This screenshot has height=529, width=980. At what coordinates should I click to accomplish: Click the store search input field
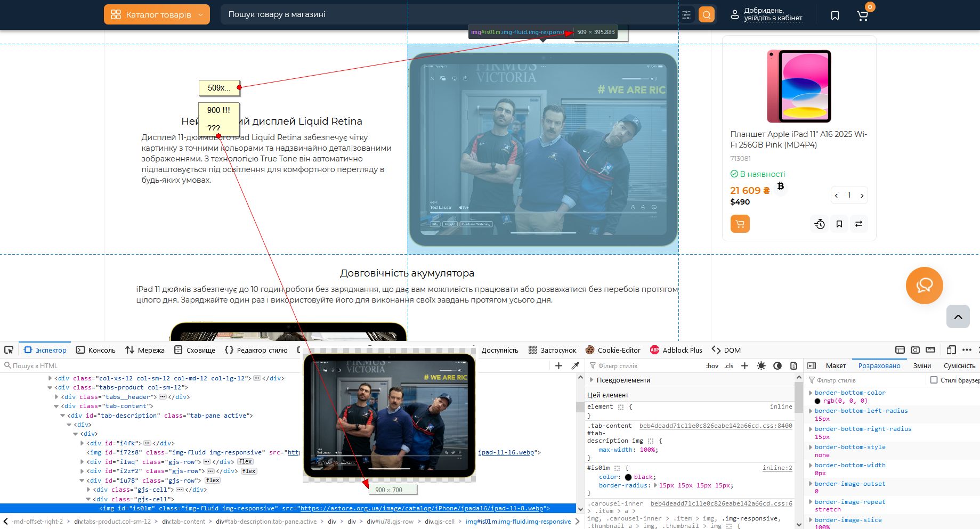point(448,14)
